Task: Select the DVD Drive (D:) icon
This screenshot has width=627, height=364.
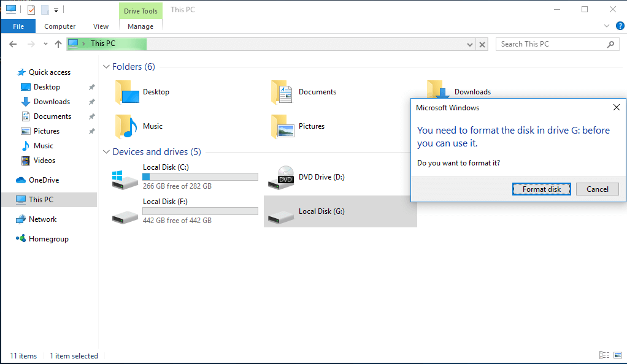Action: 281,178
